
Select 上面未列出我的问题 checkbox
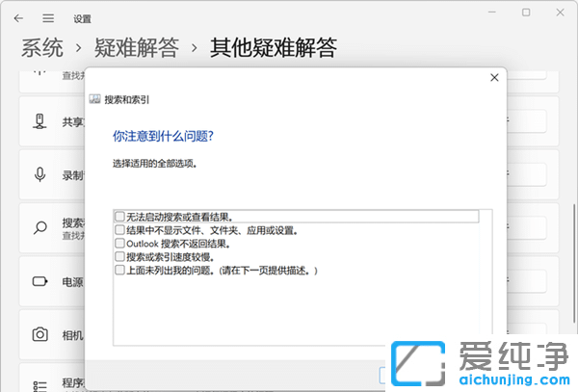[119, 271]
